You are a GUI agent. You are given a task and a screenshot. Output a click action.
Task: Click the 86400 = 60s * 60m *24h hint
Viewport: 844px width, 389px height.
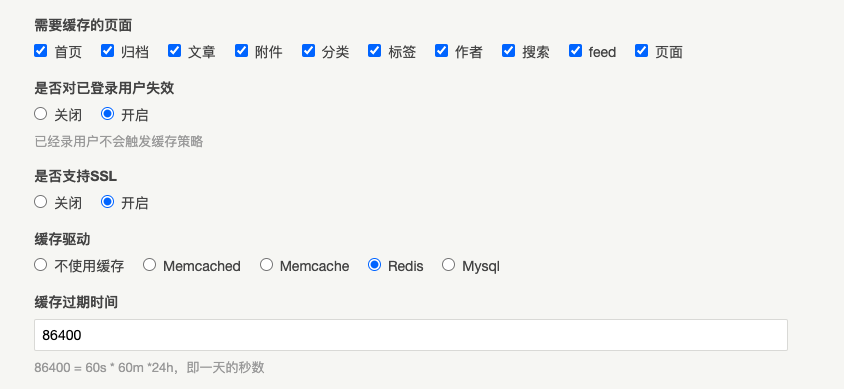pos(149,367)
